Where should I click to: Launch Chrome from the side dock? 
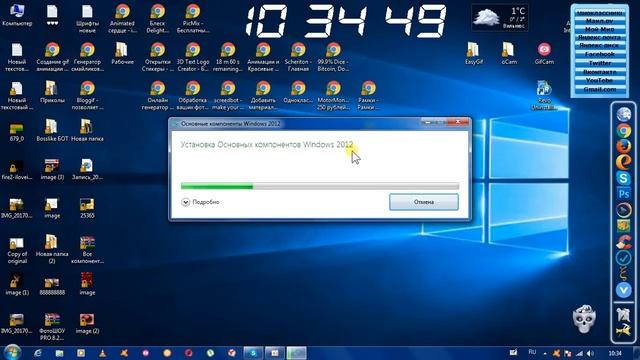click(624, 131)
